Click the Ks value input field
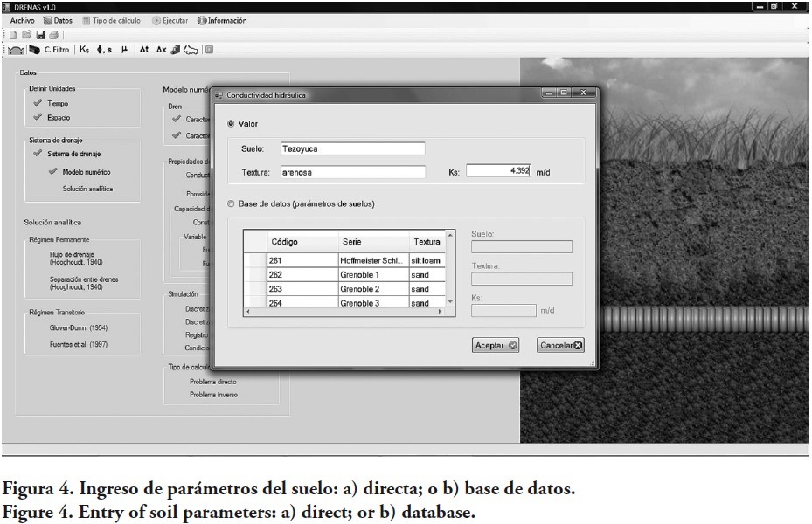The width and height of the screenshot is (812, 524). (x=498, y=171)
